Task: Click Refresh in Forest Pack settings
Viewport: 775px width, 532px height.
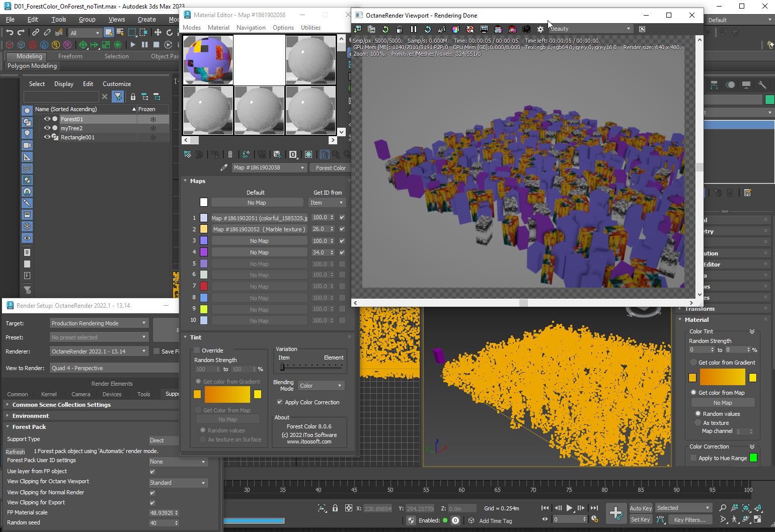Action: point(15,452)
